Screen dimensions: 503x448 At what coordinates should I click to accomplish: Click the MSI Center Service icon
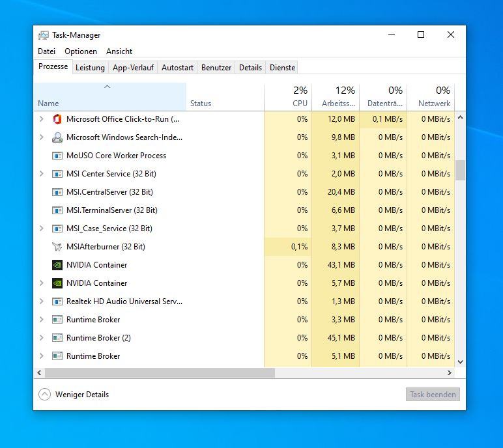pyautogui.click(x=57, y=174)
